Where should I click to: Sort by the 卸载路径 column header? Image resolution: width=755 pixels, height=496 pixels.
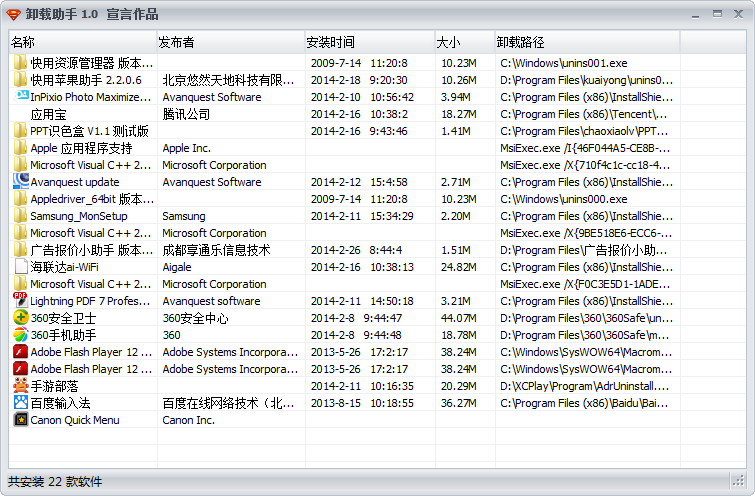click(587, 42)
